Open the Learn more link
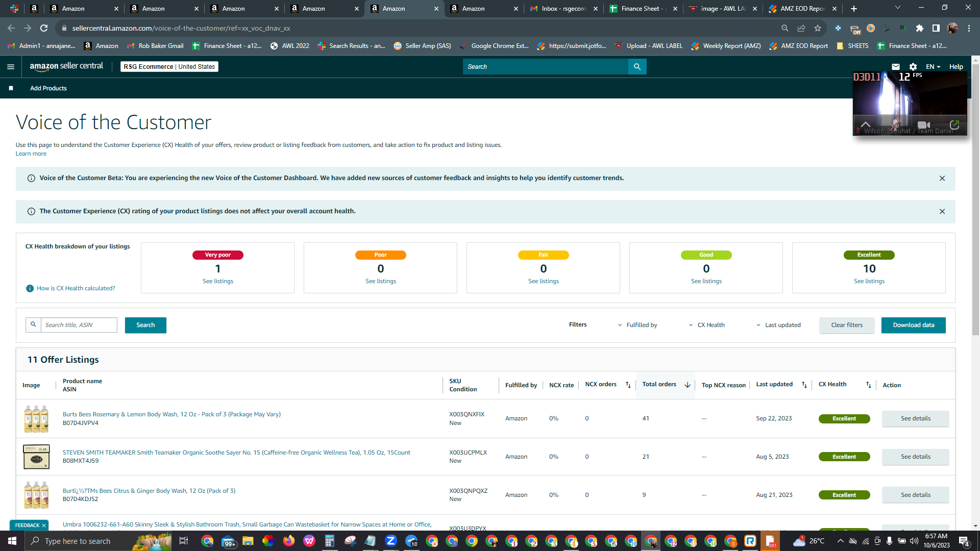Image resolution: width=980 pixels, height=551 pixels. tap(31, 154)
